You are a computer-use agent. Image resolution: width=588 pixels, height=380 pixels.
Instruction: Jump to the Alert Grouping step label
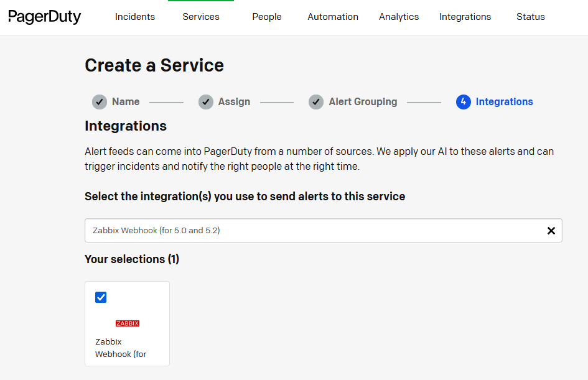(363, 102)
